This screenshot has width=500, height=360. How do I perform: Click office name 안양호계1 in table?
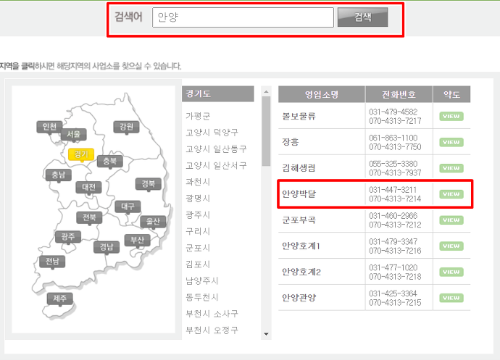point(301,246)
